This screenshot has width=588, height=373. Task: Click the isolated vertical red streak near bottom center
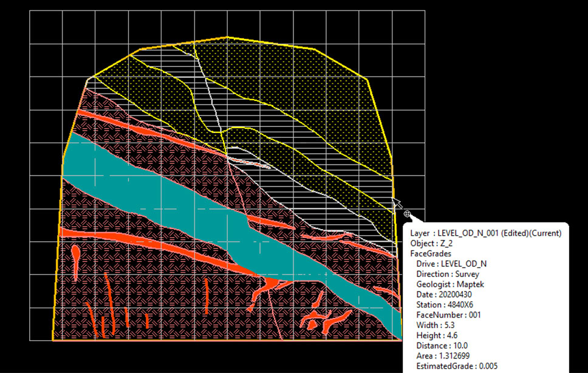coord(207,296)
